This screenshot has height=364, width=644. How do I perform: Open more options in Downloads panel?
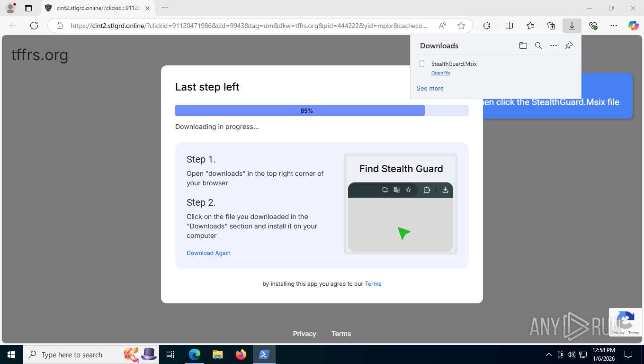(554, 45)
